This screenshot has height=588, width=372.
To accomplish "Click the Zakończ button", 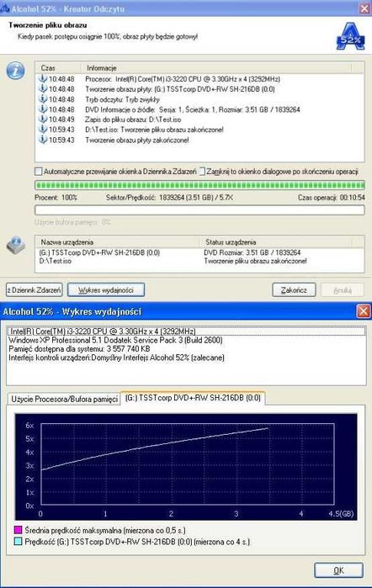I will [294, 290].
